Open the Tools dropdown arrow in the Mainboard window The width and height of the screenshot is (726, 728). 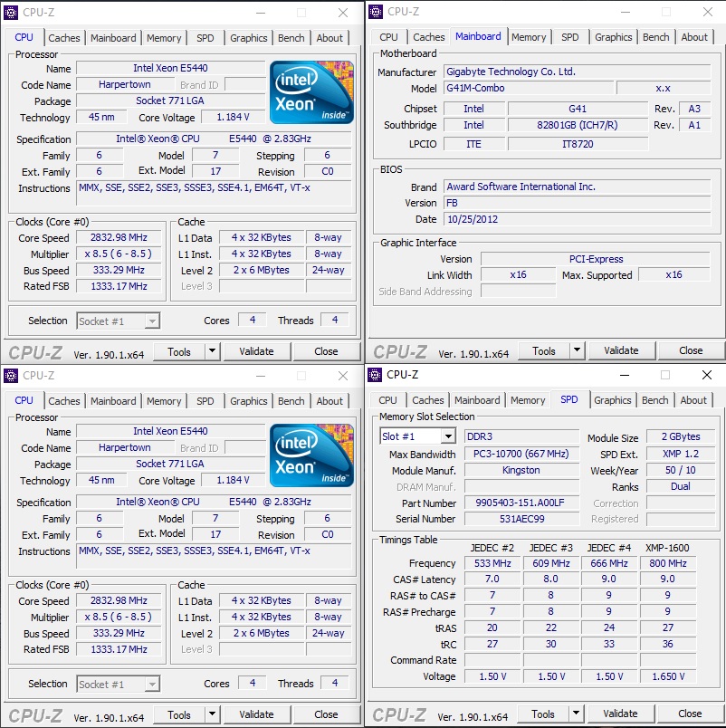(x=577, y=350)
